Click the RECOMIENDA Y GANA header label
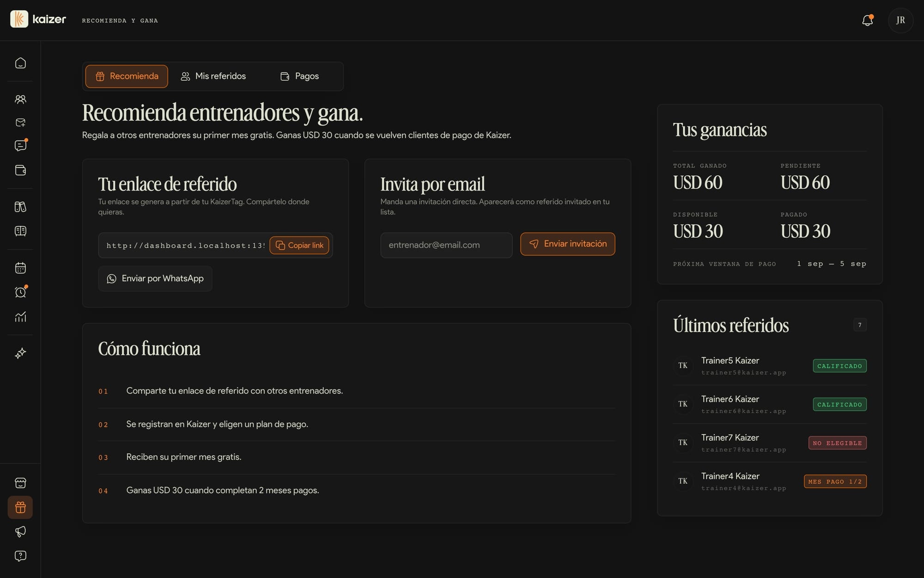This screenshot has height=578, width=924. click(120, 21)
